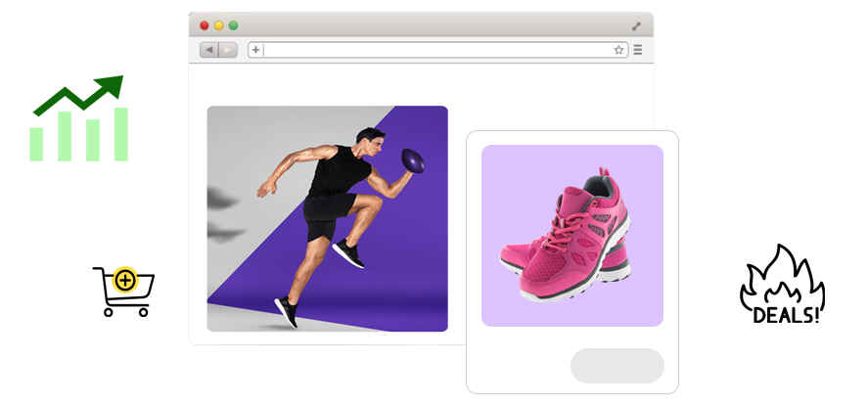Click the add-to-cart shopping cart icon

pyautogui.click(x=124, y=291)
